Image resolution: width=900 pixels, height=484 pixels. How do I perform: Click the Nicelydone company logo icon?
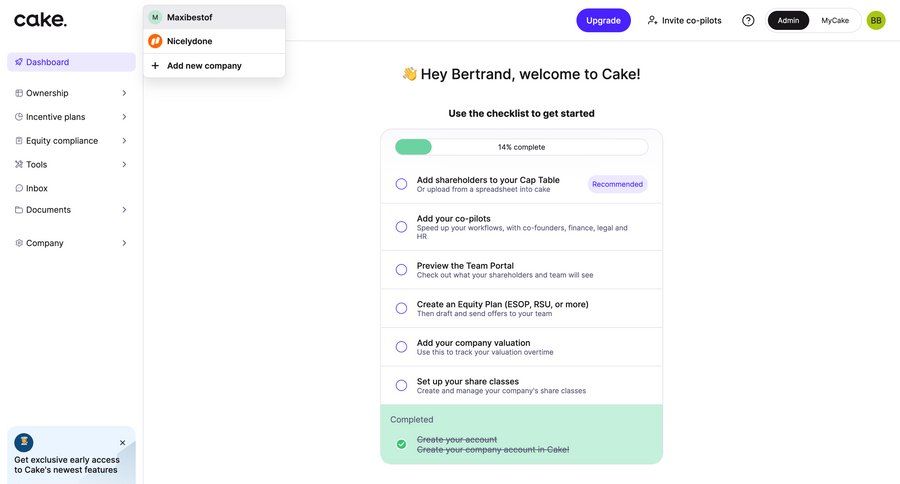[x=155, y=41]
